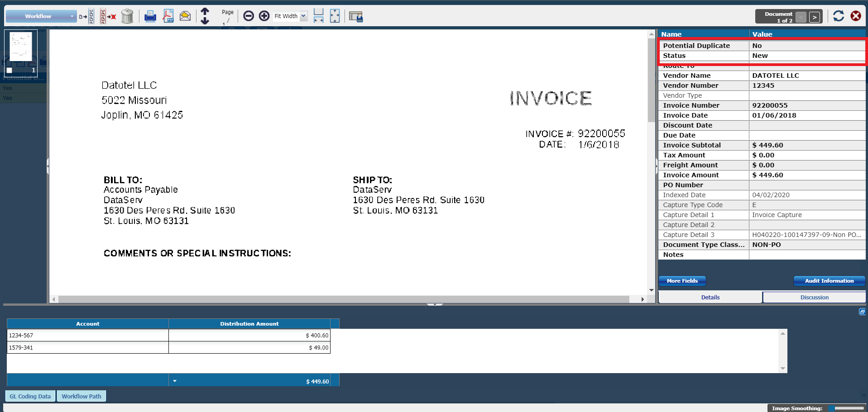The image size is (868, 412).
Task: Click the Notes value field
Action: click(807, 255)
